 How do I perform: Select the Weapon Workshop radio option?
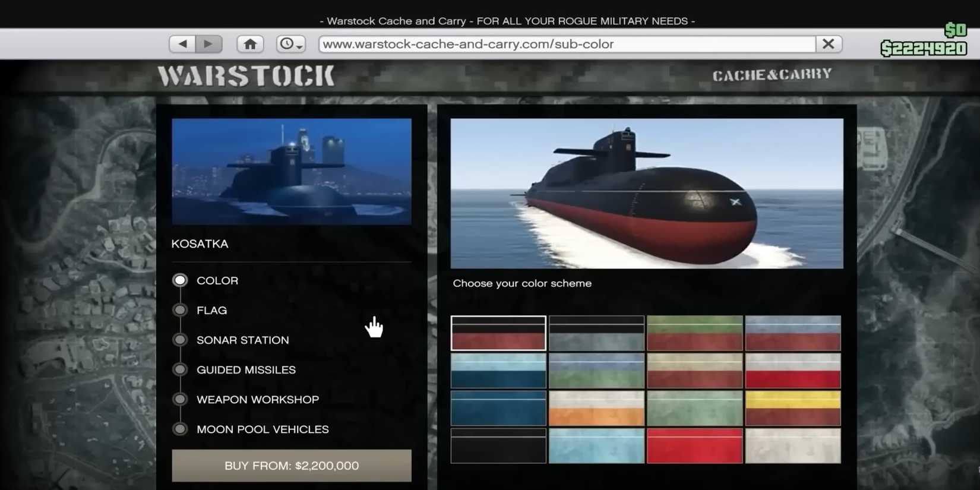(x=180, y=399)
